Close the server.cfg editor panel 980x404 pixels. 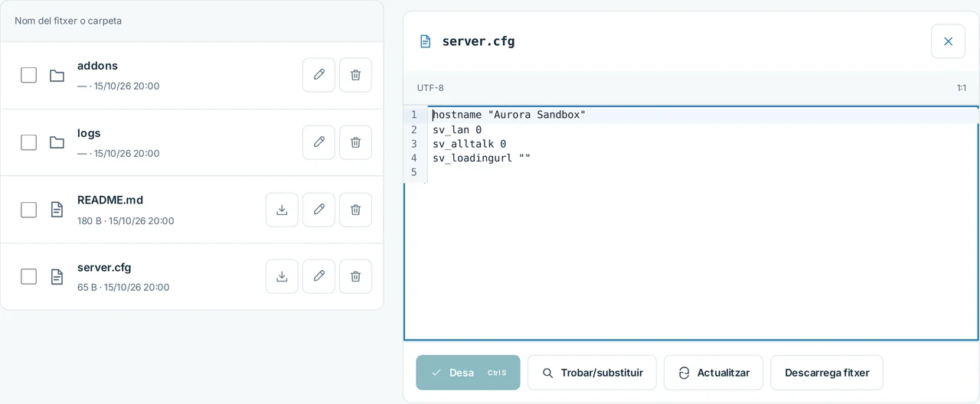[x=948, y=41]
